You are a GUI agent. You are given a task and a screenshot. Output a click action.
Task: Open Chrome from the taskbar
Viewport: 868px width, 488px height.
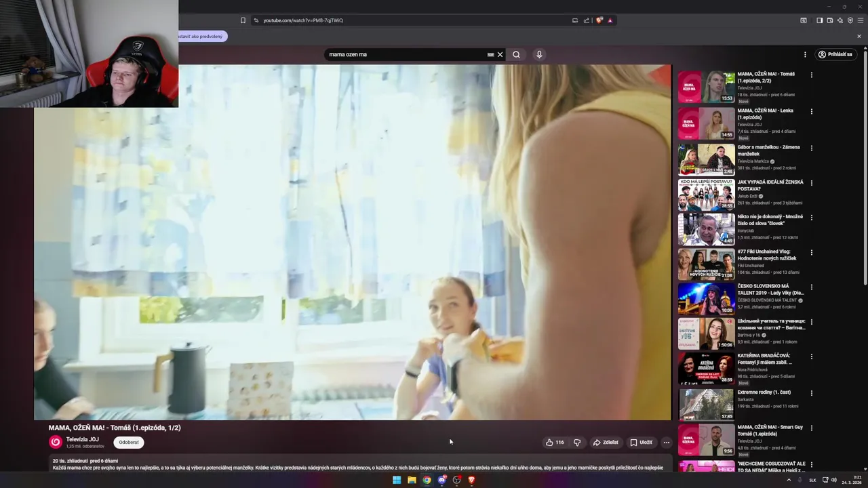click(x=427, y=480)
